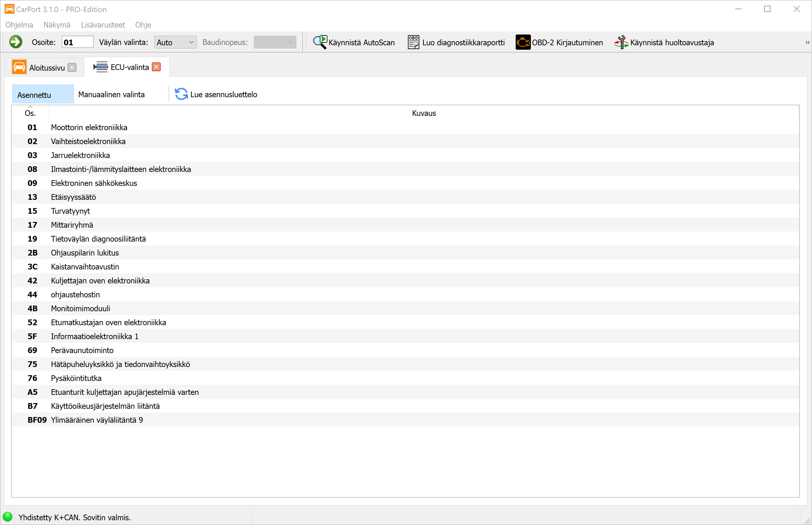Click the blue refresh arrows icon

tap(181, 94)
